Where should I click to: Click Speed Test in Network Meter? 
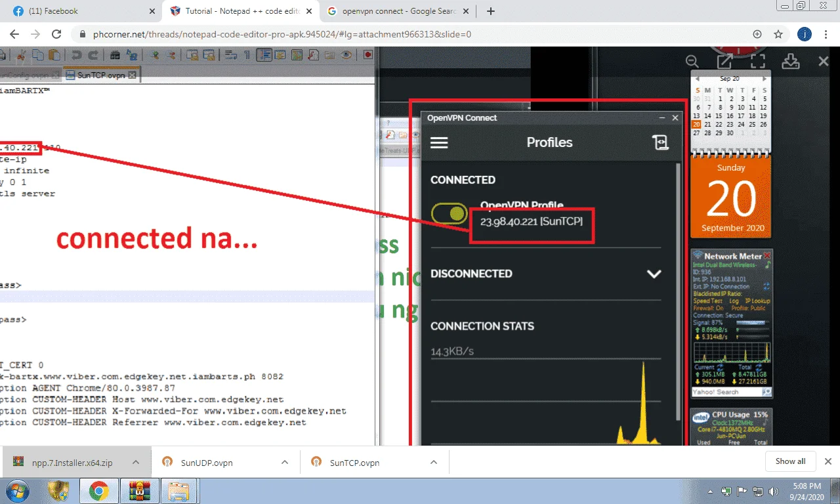(x=707, y=301)
